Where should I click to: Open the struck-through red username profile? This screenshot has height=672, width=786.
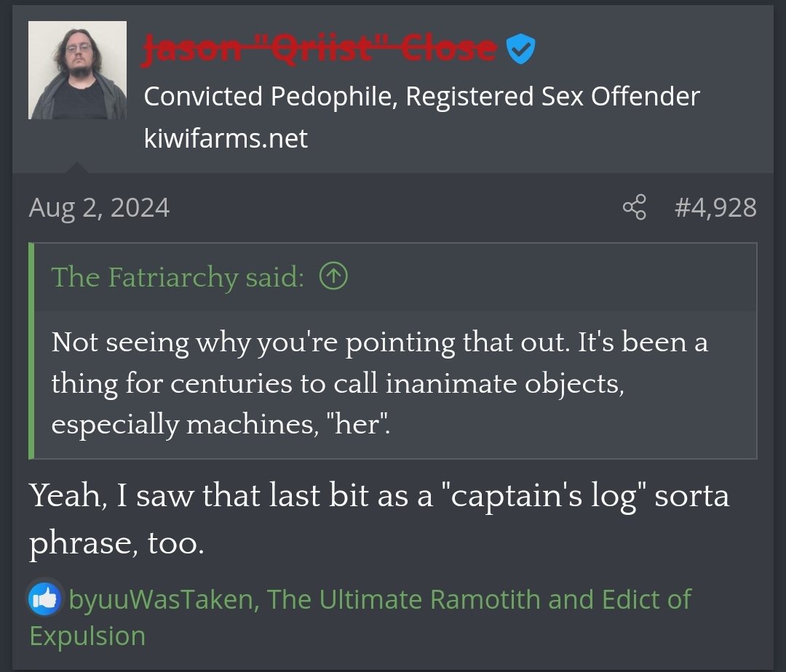pos(319,49)
